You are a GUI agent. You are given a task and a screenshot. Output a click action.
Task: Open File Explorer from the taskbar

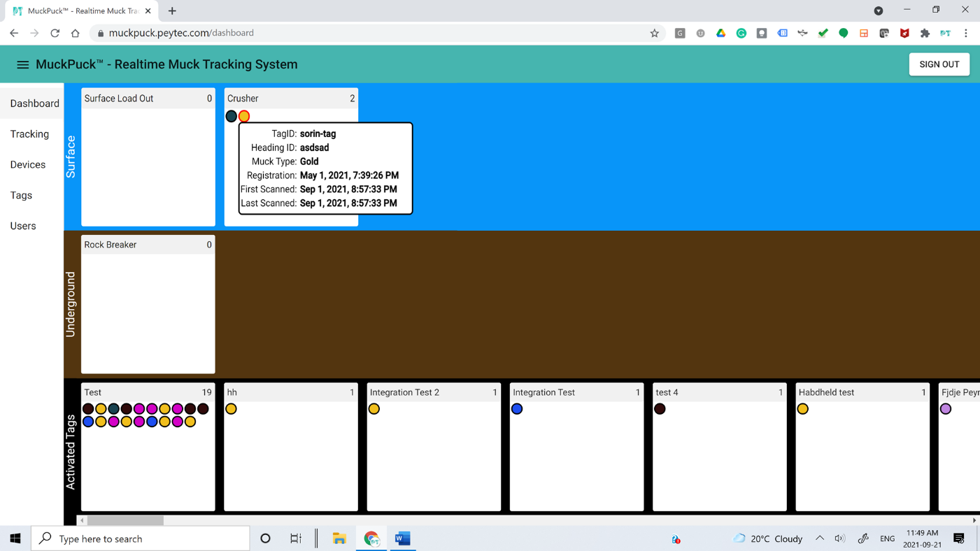pos(339,538)
